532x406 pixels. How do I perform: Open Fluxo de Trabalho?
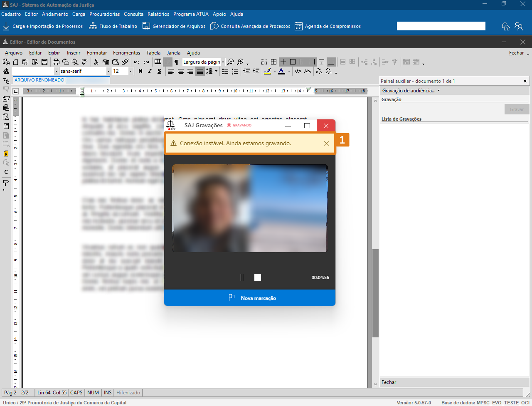click(x=113, y=26)
